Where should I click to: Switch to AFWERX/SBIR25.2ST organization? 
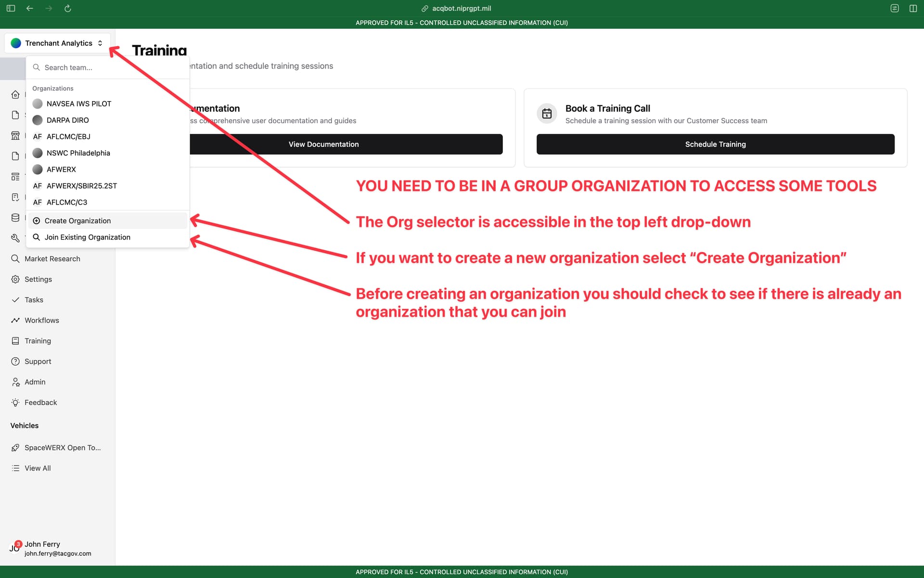coord(107,186)
